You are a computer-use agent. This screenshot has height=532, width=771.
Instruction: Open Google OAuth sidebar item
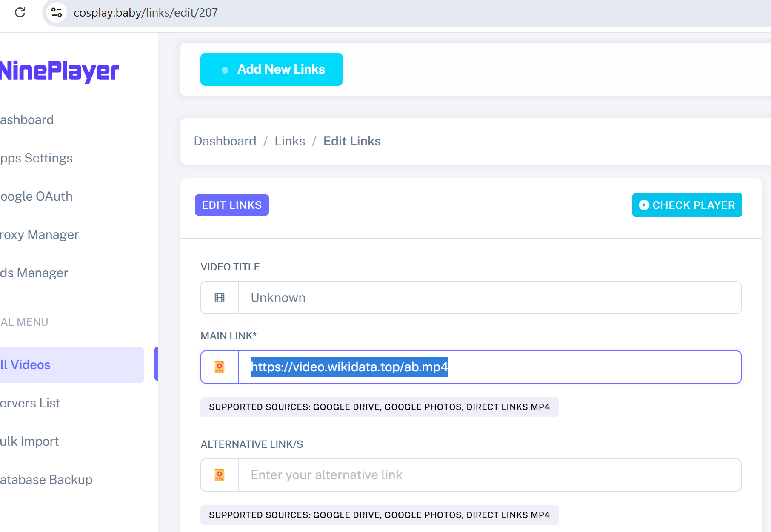(x=36, y=196)
